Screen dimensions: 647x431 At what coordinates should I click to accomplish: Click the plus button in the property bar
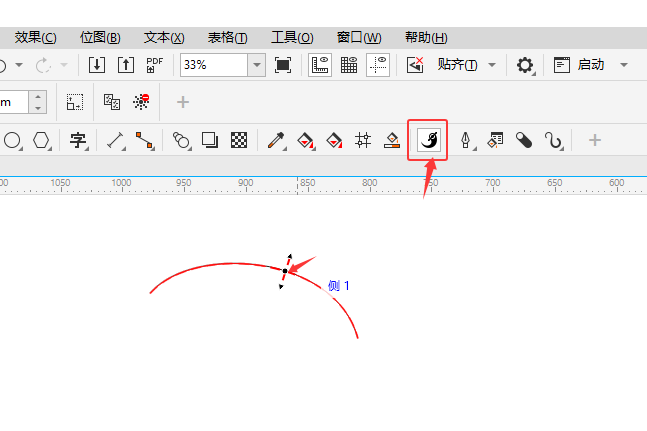(183, 102)
